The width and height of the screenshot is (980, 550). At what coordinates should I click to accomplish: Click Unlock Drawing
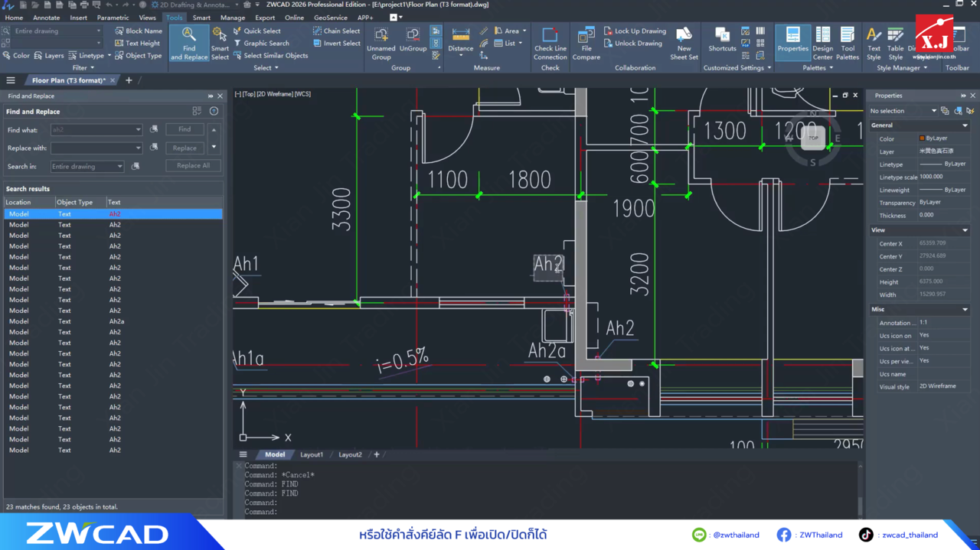tap(632, 44)
